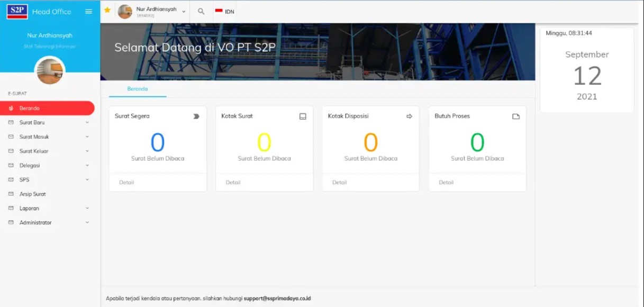
Task: Open Detail link under Butuh Proses
Action: click(446, 183)
